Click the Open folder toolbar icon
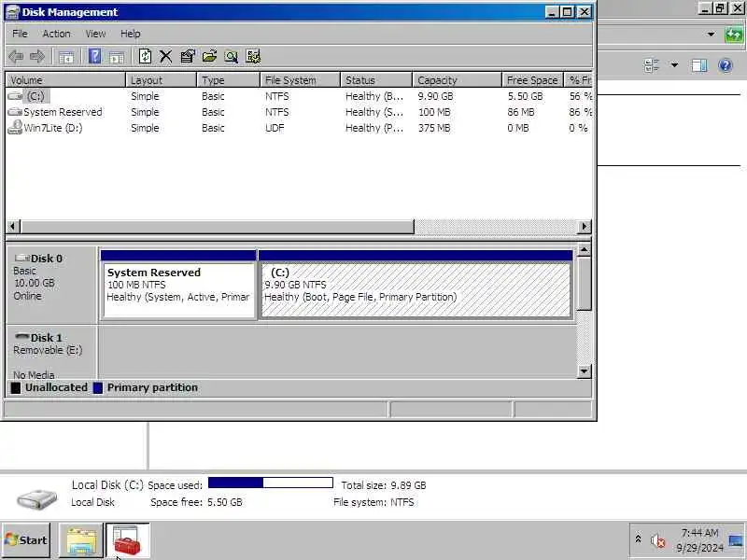The height and width of the screenshot is (560, 747). pos(209,57)
